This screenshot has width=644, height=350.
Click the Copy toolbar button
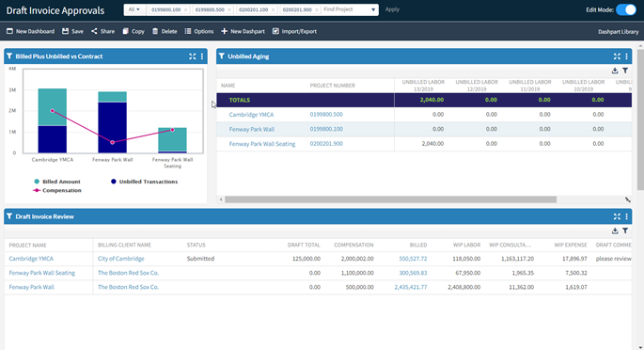[134, 31]
